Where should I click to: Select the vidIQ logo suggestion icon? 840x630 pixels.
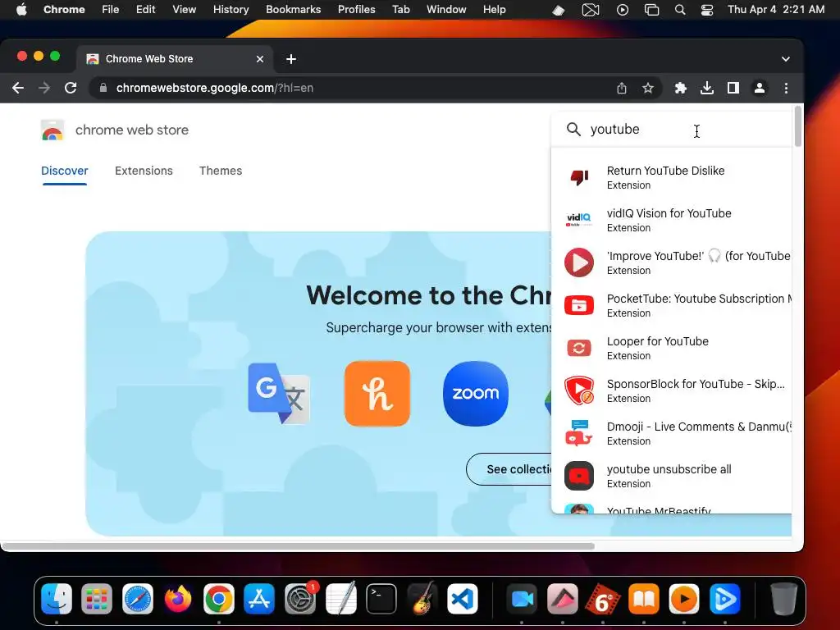click(579, 220)
